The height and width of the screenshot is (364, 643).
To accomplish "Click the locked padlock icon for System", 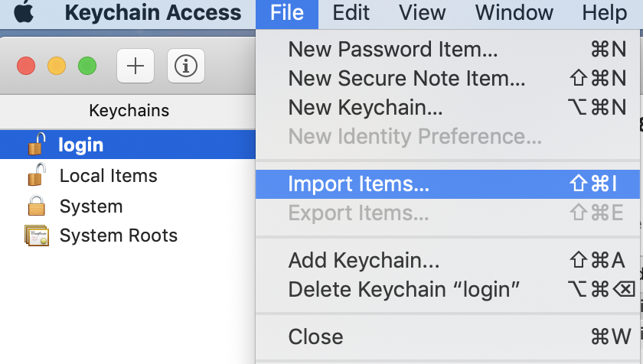I will point(37,206).
